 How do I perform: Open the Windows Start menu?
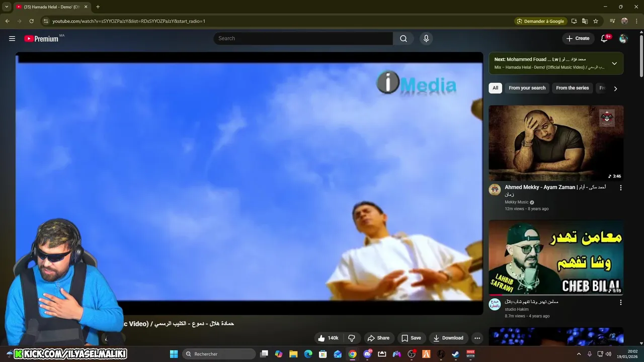[174, 354]
